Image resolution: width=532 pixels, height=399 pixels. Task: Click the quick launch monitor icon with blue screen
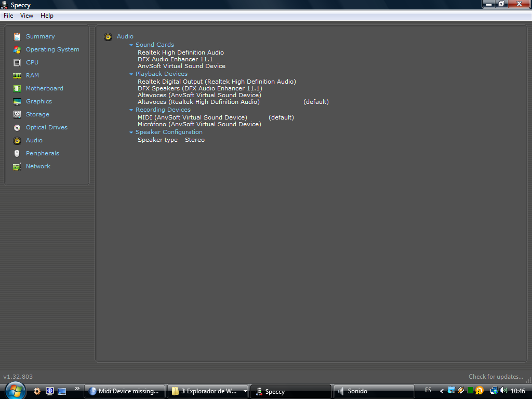[49, 391]
